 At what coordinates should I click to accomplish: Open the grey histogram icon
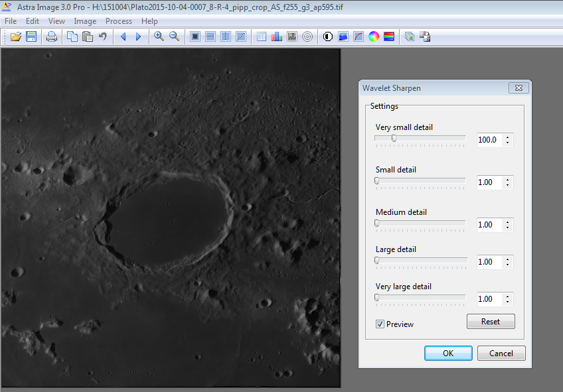pos(292,36)
